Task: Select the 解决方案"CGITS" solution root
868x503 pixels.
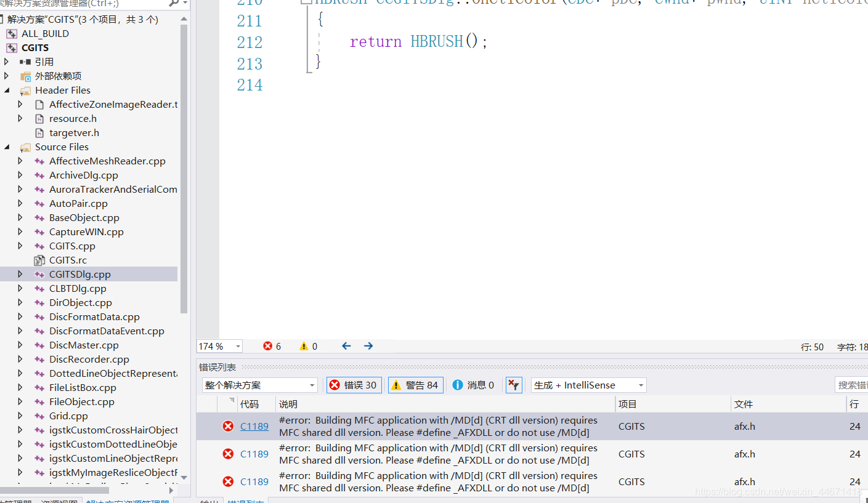Action: pyautogui.click(x=83, y=19)
